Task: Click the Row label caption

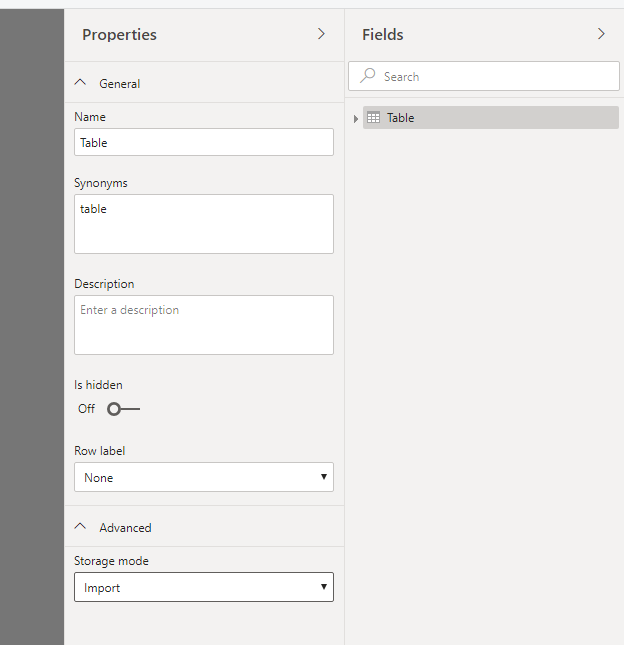Action: 100,451
